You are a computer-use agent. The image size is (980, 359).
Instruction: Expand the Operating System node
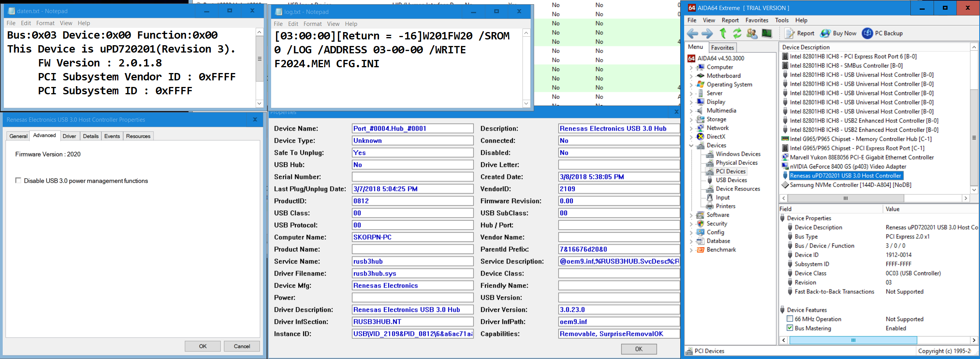click(691, 85)
